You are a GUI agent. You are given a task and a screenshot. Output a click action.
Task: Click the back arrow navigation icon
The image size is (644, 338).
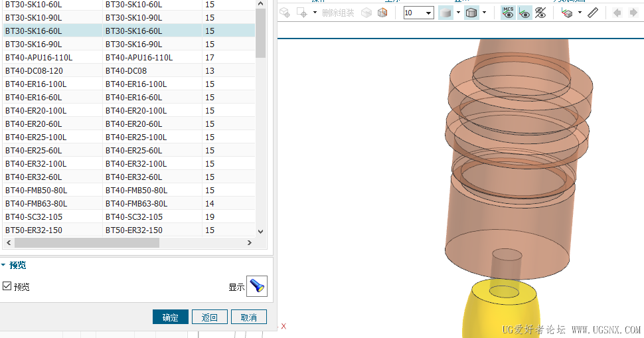click(617, 13)
